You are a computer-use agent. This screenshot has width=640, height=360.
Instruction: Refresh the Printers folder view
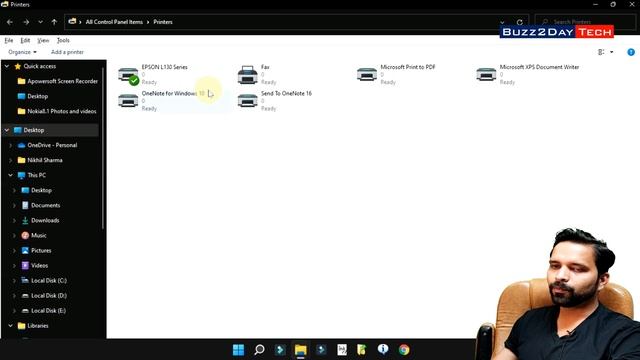[520, 22]
